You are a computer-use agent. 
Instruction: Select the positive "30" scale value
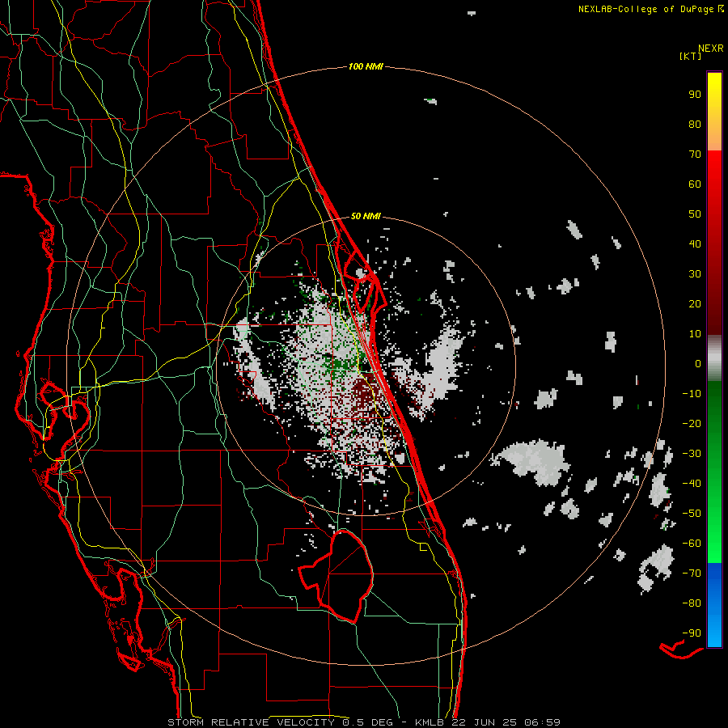coord(695,274)
